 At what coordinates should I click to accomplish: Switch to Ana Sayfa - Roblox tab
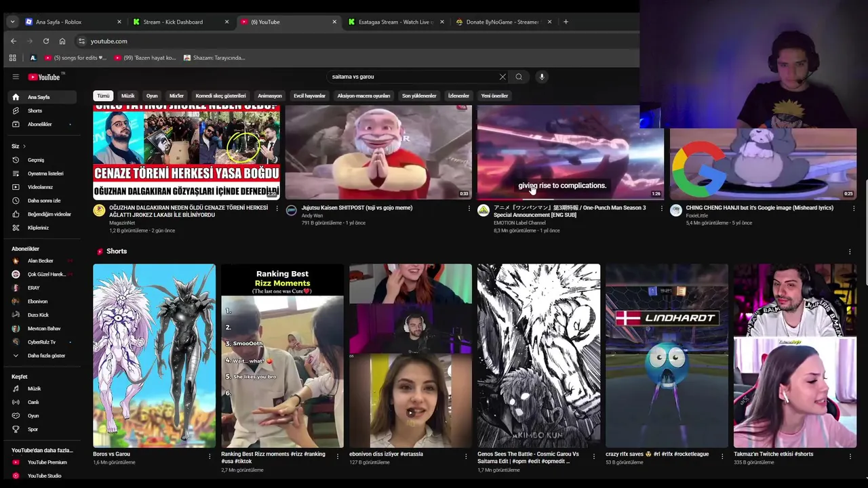tap(73, 22)
